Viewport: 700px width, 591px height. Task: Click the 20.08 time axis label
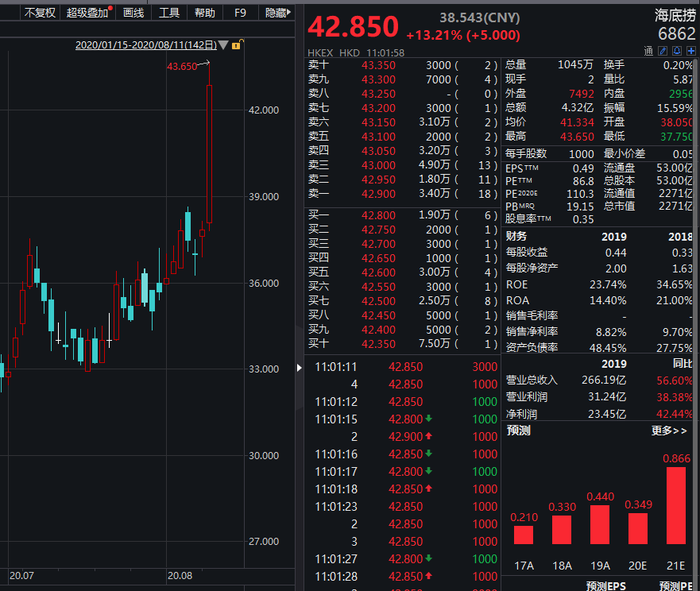180,576
